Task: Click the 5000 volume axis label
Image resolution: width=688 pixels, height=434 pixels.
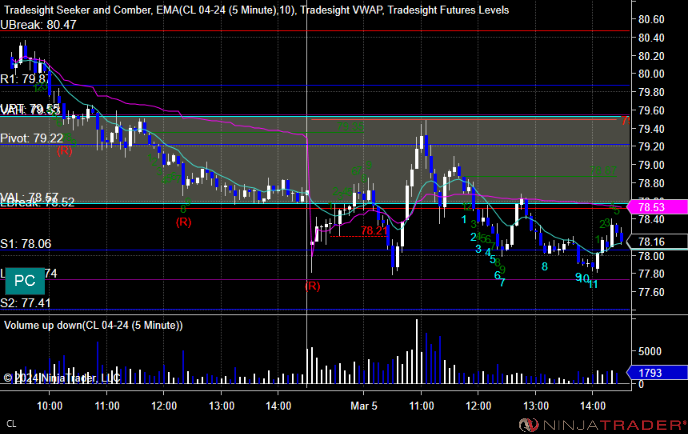Action: click(650, 351)
